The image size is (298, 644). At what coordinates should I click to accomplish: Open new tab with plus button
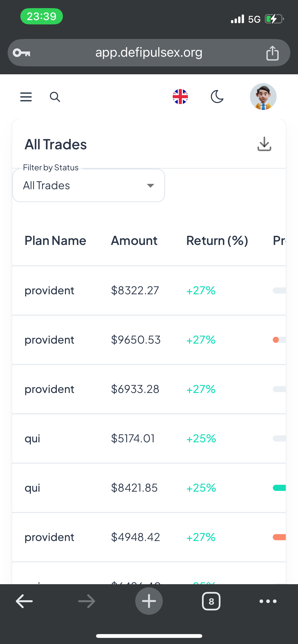pos(149,601)
